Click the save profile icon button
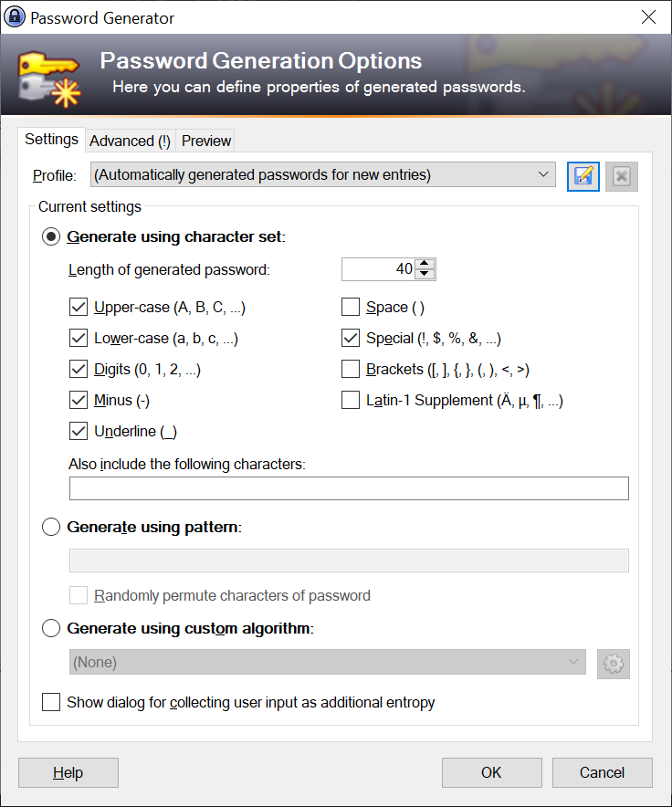The width and height of the screenshot is (672, 807). click(583, 176)
